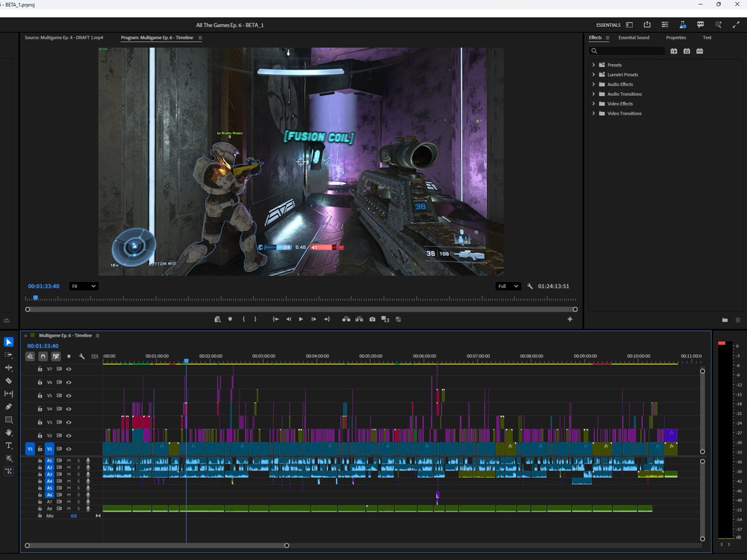
Task: Filter by Accelerated Effects in Effects panel
Action: point(674,51)
